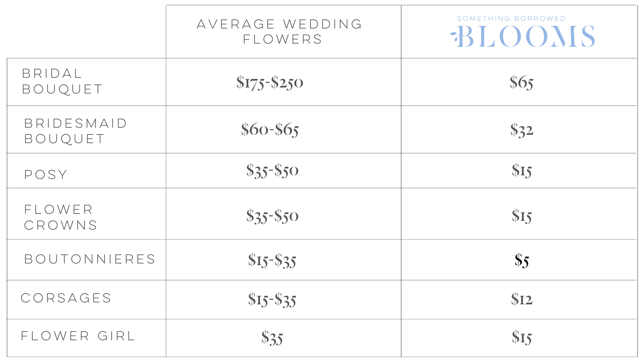Click the Flower Crowns $15 Blooms price

click(x=522, y=216)
